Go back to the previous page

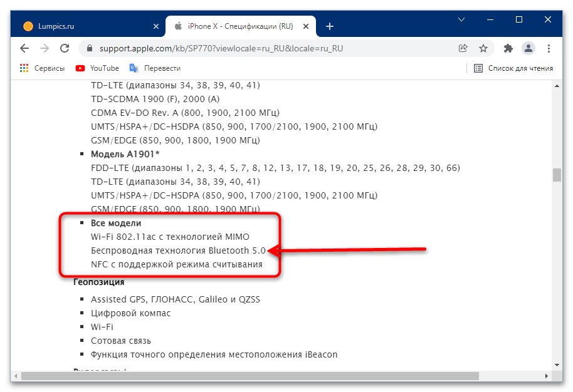[x=24, y=48]
